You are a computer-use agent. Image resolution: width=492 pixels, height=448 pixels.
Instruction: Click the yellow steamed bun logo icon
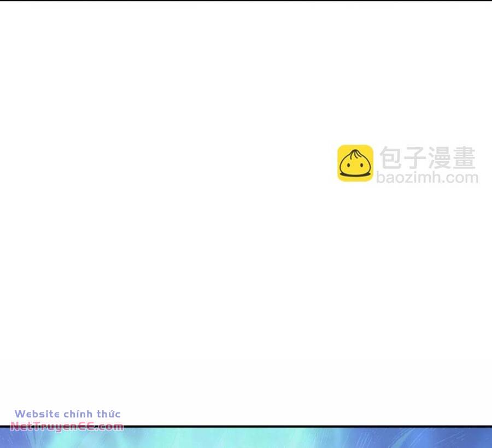point(355,163)
